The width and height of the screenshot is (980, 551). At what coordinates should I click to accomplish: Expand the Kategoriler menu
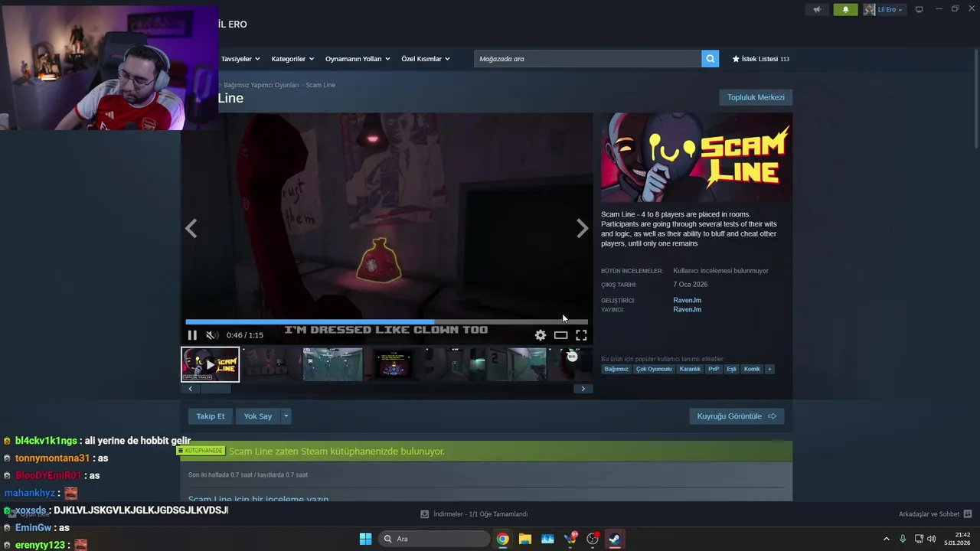292,59
